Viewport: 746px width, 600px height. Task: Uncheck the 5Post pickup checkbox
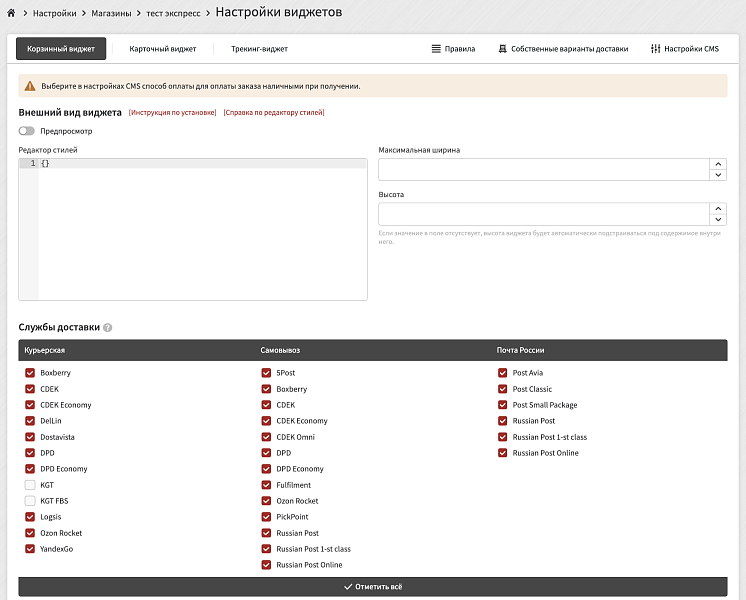(x=266, y=373)
